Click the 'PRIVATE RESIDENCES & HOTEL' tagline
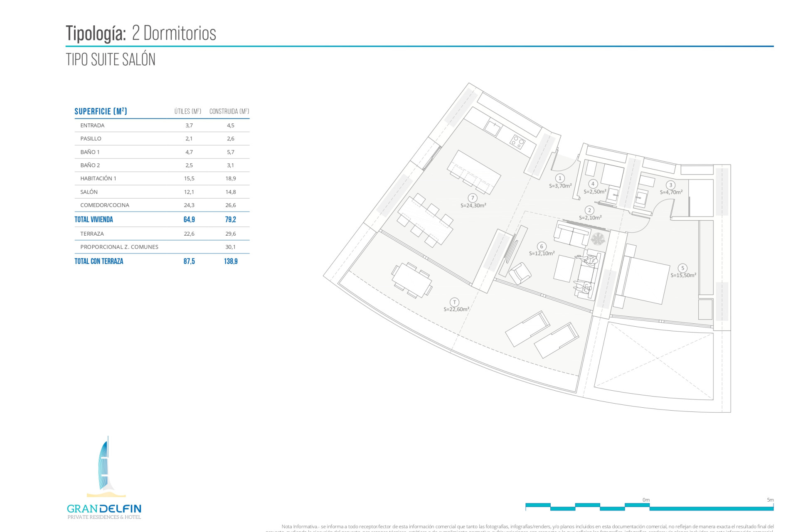 [x=104, y=517]
